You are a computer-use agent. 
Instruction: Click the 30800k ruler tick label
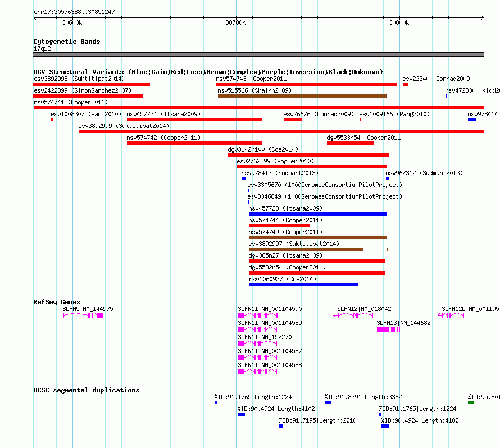coord(399,22)
